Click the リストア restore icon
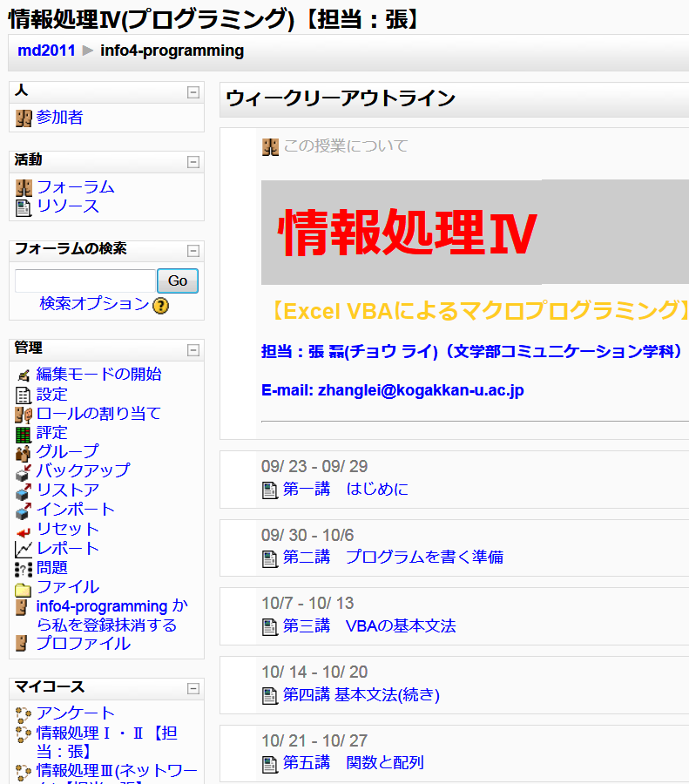The height and width of the screenshot is (784, 689). 23,492
